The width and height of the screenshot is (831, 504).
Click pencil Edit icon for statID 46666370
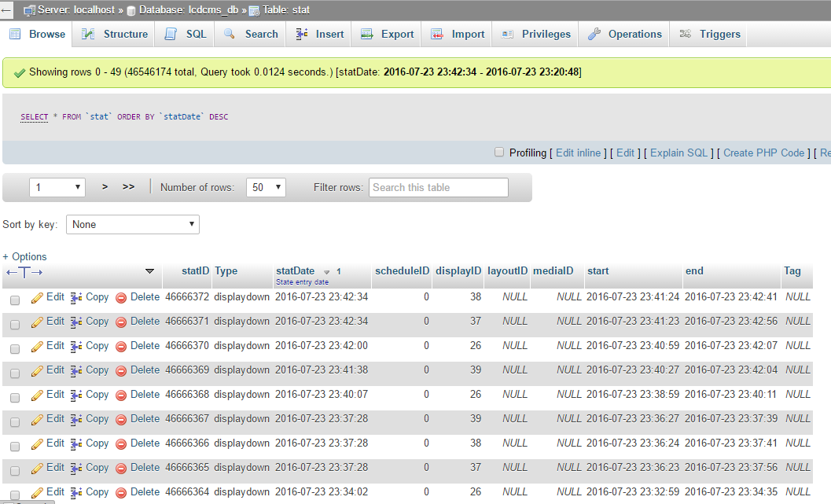click(37, 347)
